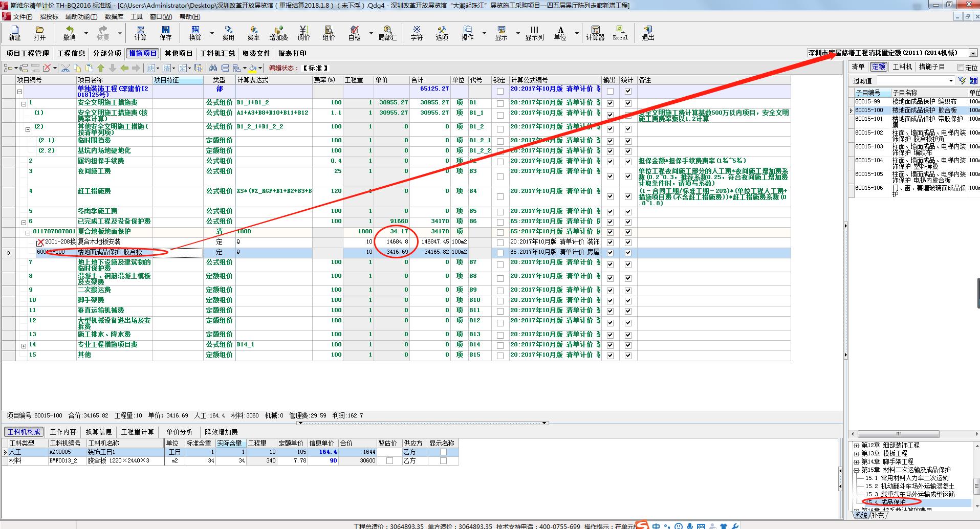Open the 计算器 calculator tool

[x=595, y=33]
